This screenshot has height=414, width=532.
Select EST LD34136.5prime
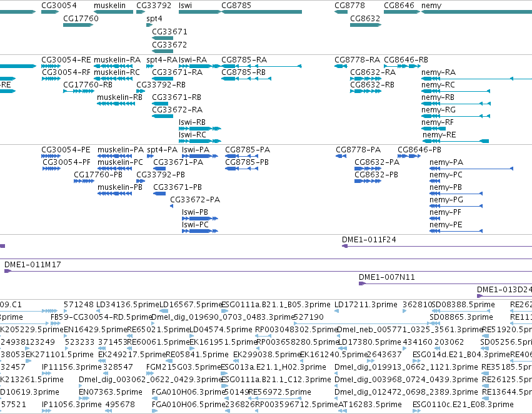[128, 305]
